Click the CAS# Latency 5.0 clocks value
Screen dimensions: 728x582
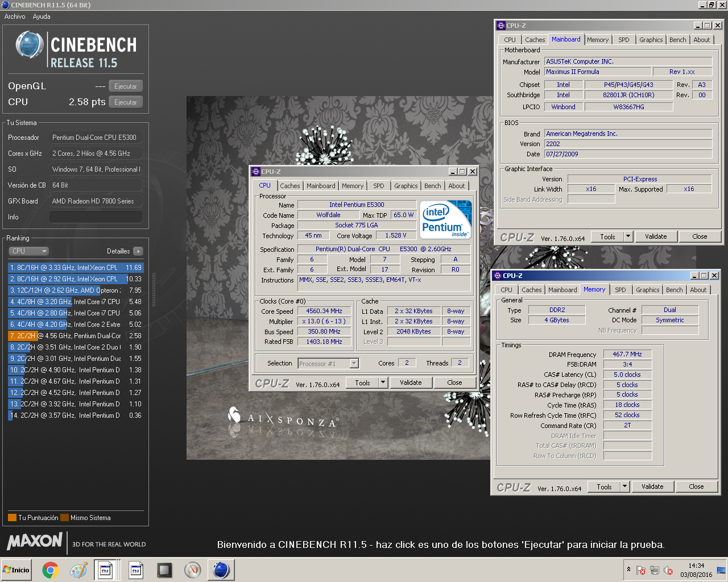(x=627, y=375)
